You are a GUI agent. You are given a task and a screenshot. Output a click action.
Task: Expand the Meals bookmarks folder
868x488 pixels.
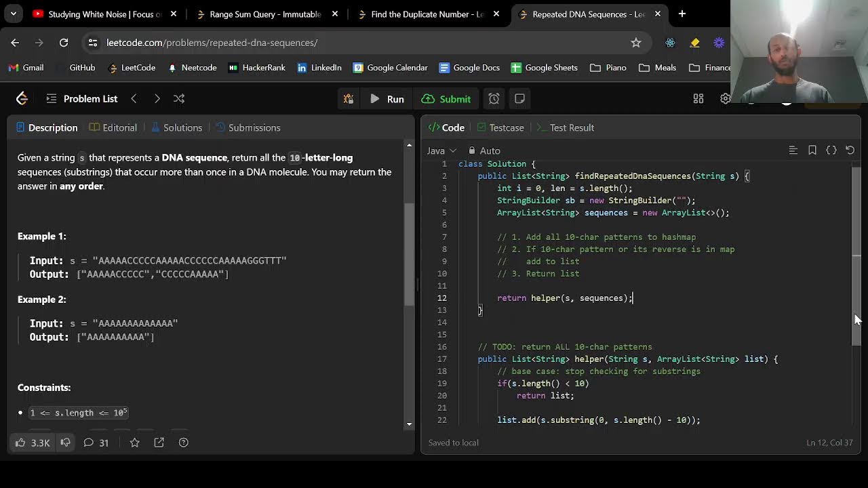[x=657, y=68]
